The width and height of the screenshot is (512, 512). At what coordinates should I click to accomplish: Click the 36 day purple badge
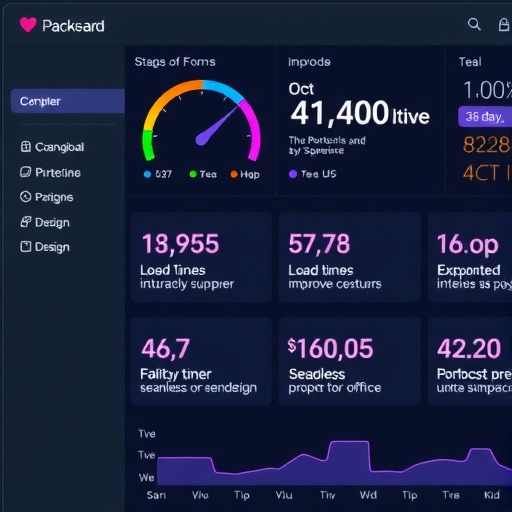485,117
